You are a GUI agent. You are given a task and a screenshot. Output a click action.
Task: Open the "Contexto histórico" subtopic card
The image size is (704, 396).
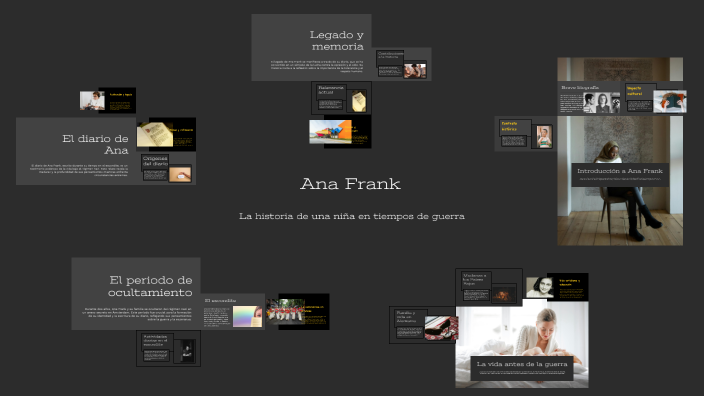point(525,134)
